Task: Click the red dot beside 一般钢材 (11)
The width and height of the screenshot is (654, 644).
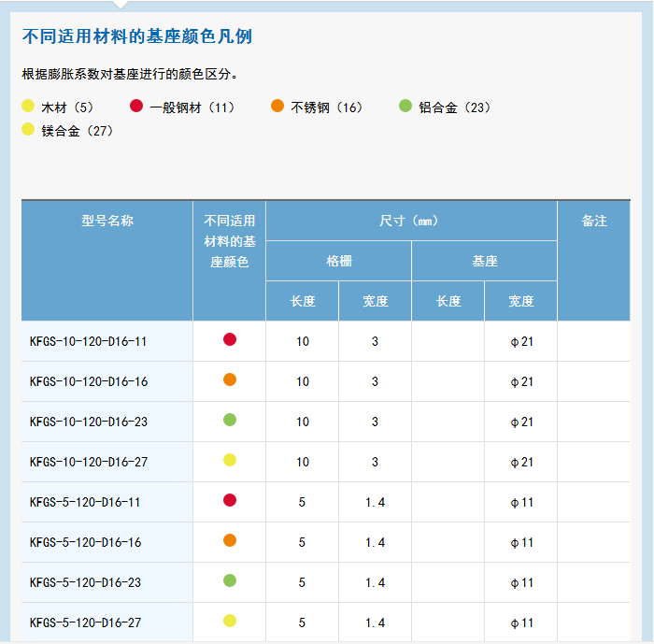Action: click(x=136, y=106)
